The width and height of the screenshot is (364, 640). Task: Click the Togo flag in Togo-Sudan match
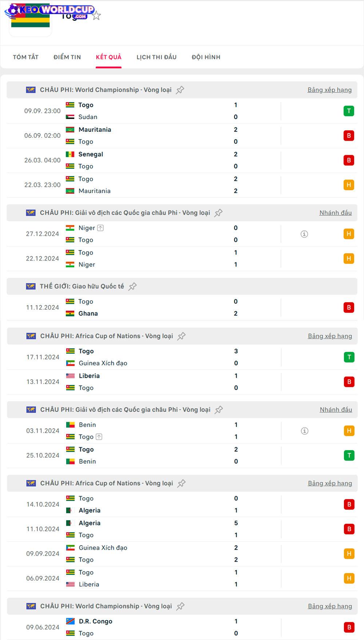click(70, 105)
